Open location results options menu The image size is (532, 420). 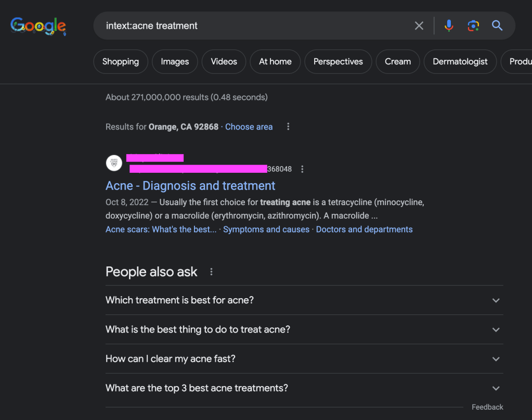coord(288,127)
